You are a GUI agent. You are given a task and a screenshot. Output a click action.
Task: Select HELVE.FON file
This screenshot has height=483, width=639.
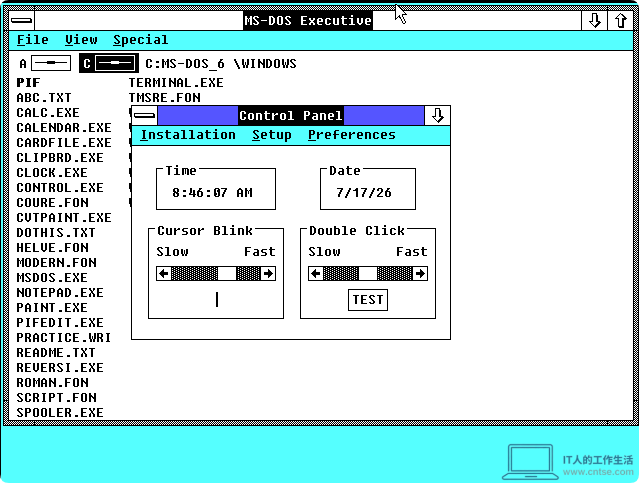tap(52, 248)
